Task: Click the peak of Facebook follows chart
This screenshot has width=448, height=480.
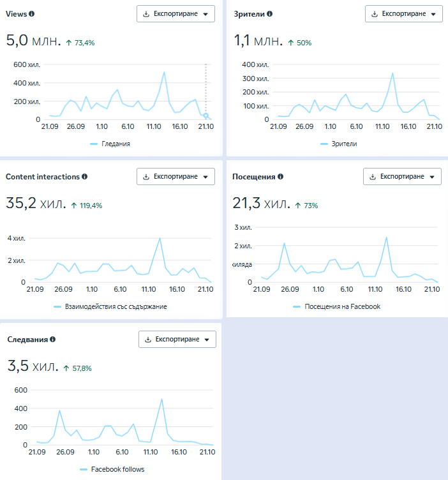Action: tap(161, 399)
